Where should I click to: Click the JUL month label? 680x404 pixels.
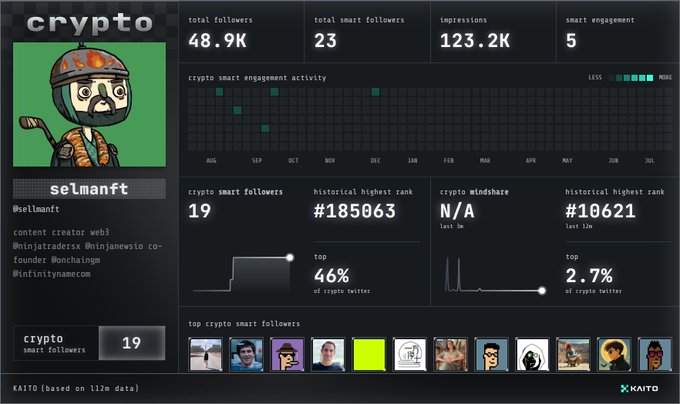point(650,160)
